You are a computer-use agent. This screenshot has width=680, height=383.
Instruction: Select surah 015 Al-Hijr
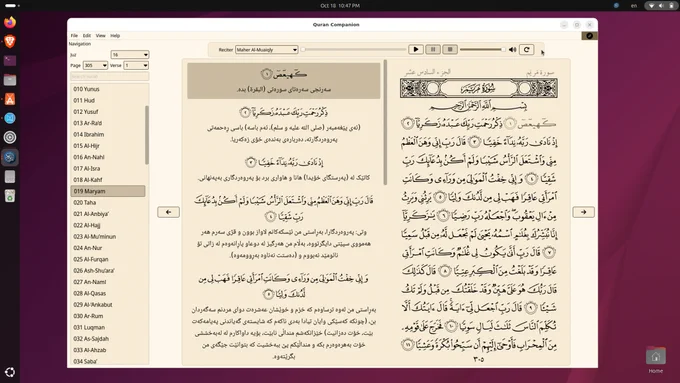coord(108,146)
